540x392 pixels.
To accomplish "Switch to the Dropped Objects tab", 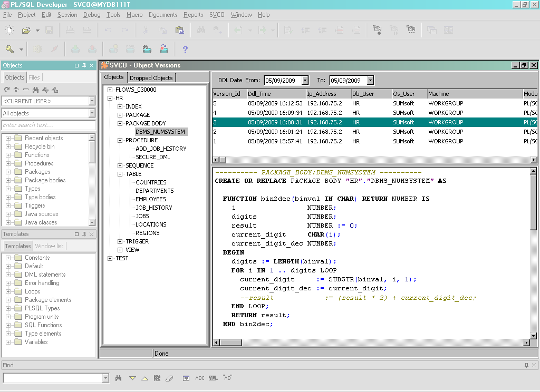I will (x=151, y=77).
